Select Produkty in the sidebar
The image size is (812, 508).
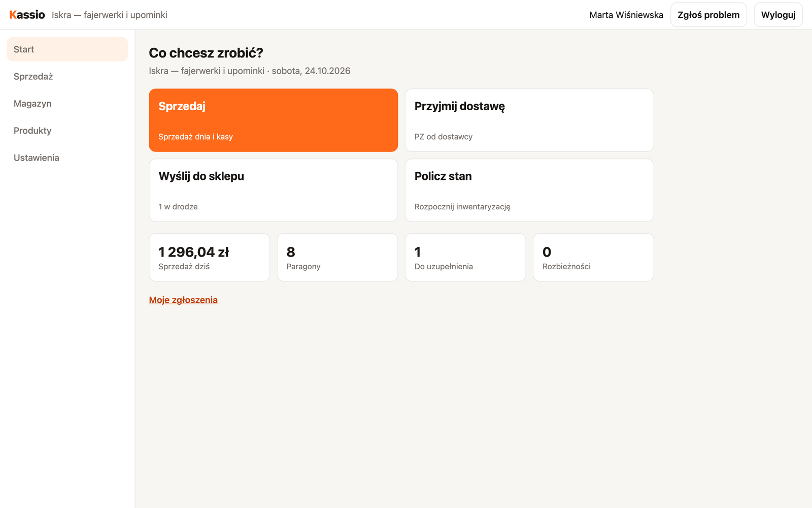(67, 131)
